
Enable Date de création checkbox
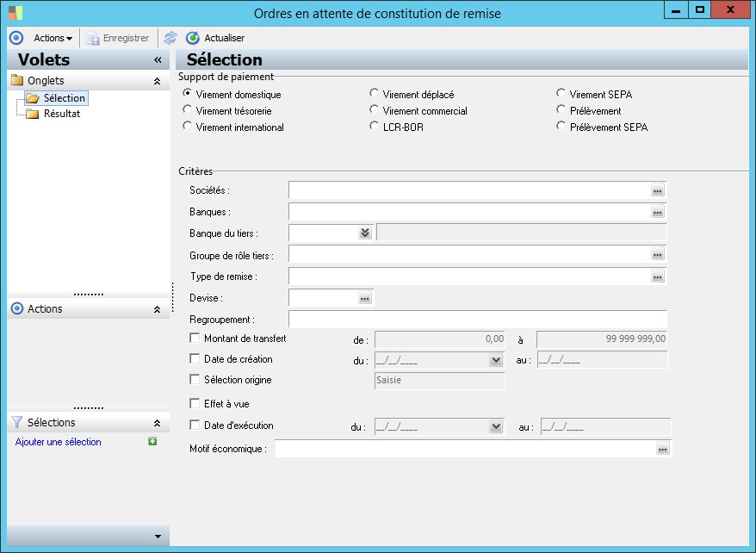coord(195,358)
